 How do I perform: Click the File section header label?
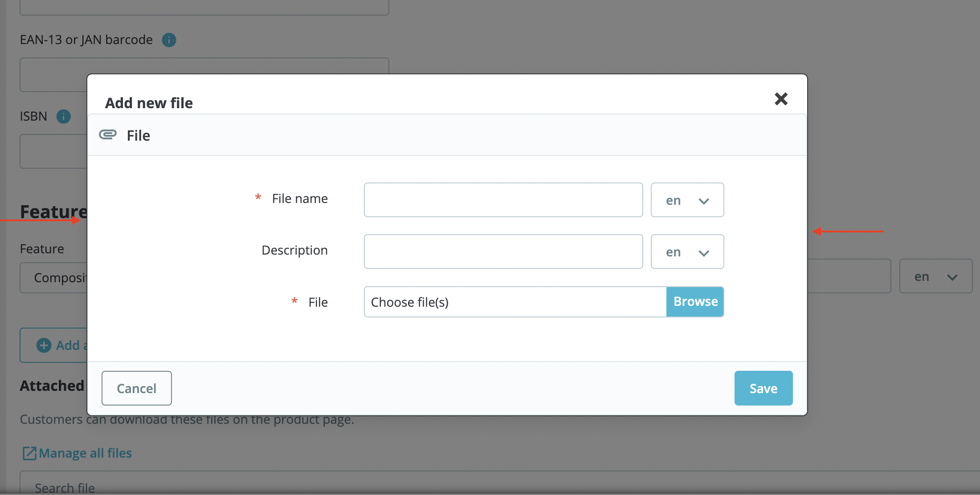pyautogui.click(x=139, y=136)
